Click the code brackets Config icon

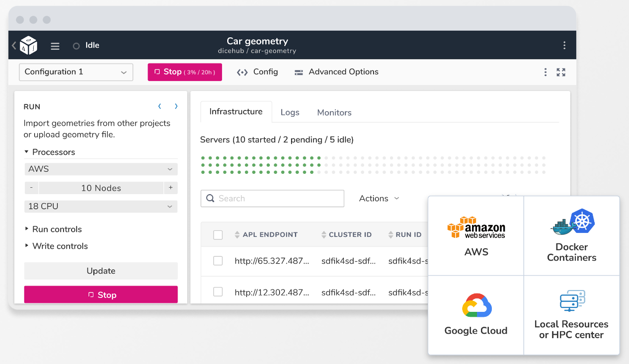coord(242,72)
